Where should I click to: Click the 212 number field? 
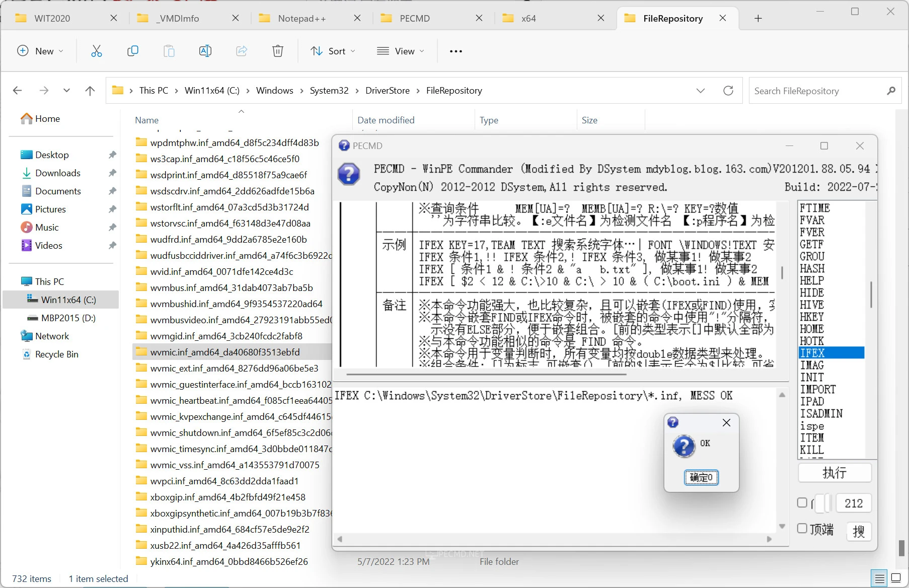[854, 503]
